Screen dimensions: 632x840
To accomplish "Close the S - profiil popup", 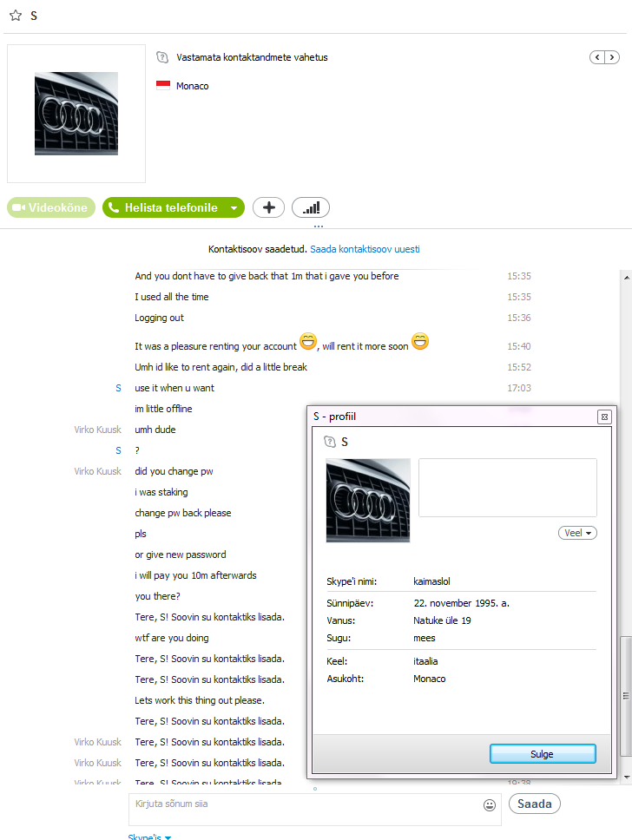I will point(604,417).
